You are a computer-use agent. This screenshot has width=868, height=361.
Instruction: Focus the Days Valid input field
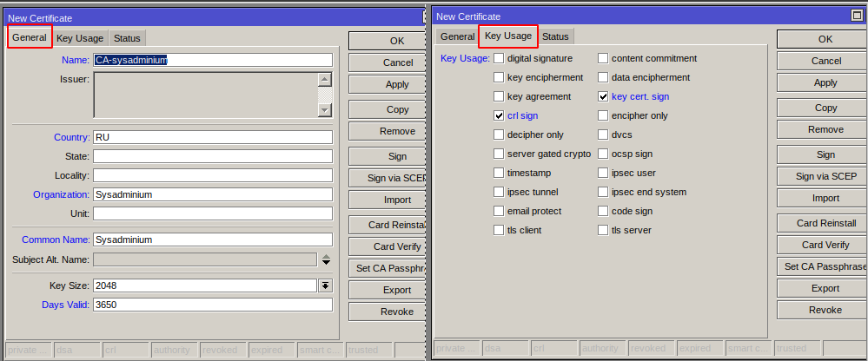[x=213, y=305]
